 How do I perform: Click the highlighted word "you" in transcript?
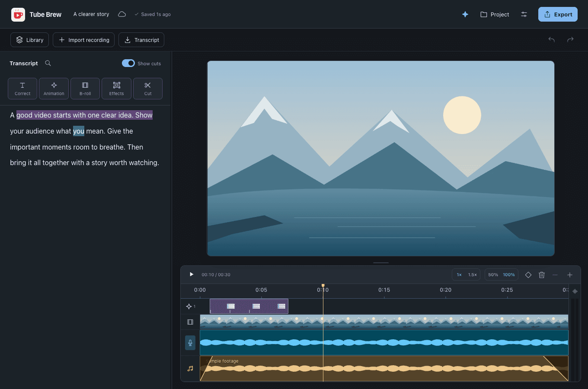coord(79,131)
